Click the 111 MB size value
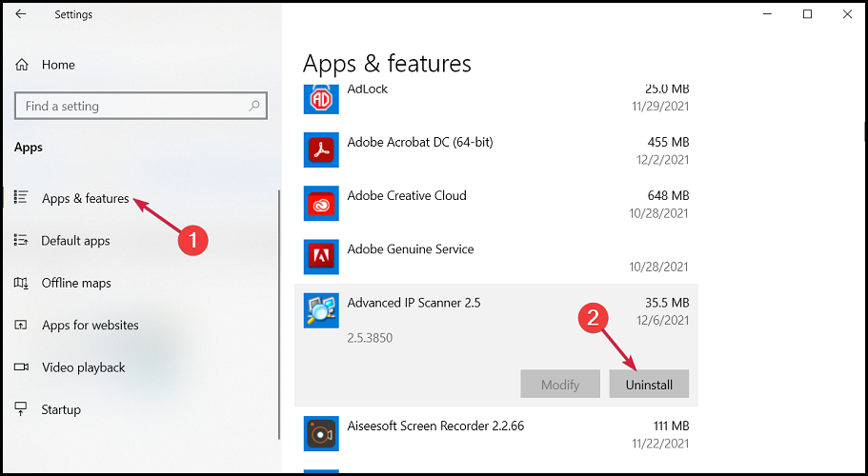 tap(671, 426)
